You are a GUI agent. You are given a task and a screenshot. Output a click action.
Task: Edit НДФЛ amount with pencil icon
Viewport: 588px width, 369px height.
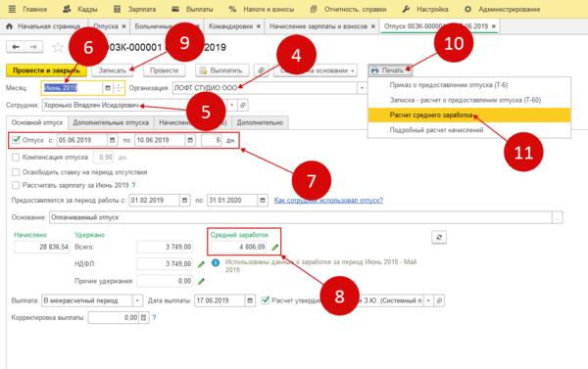[201, 264]
